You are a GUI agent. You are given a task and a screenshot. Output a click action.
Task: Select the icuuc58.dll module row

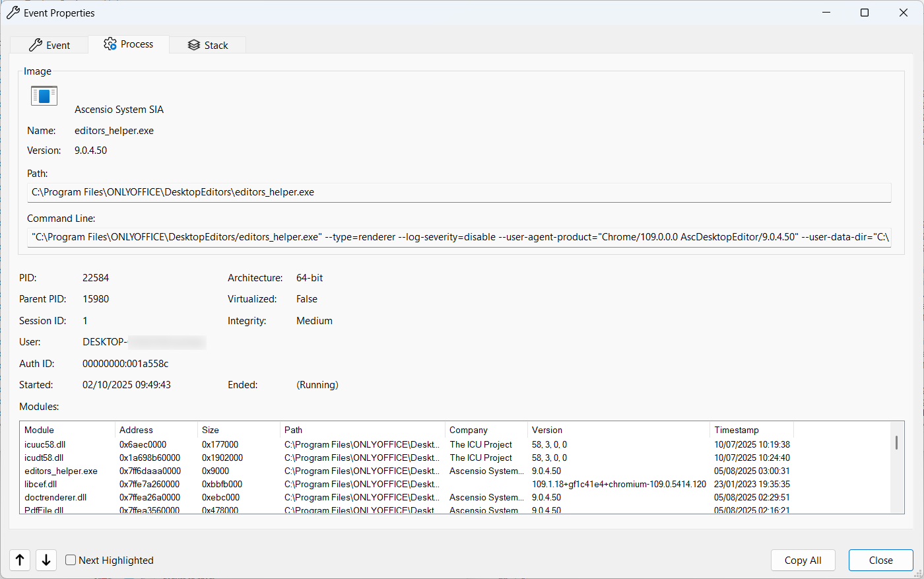[45, 444]
